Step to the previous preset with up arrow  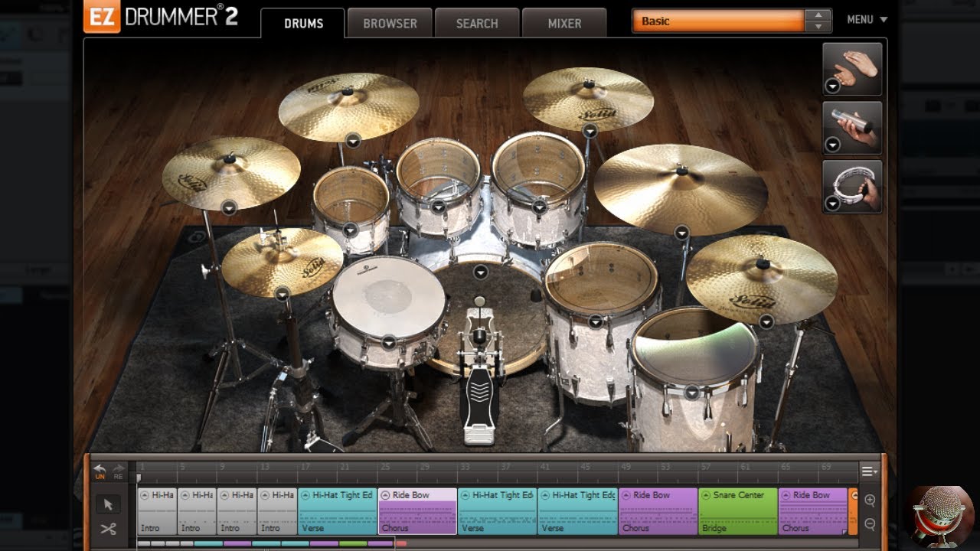tap(818, 15)
